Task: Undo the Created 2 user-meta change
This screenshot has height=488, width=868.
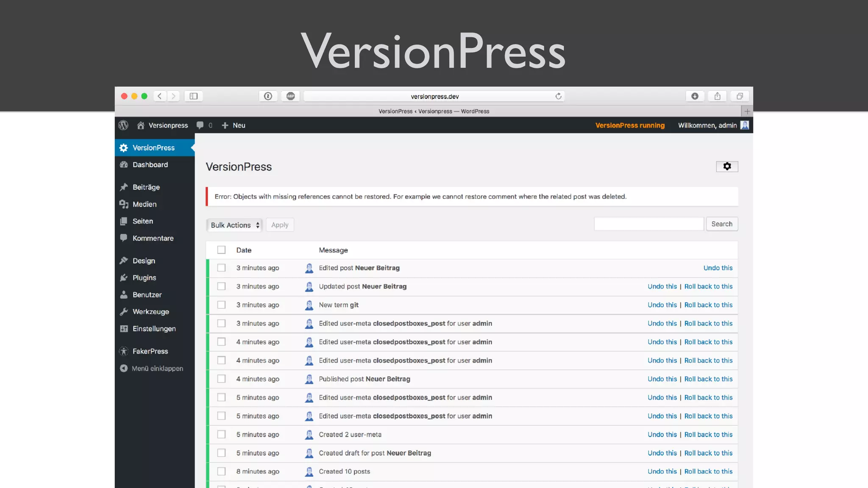Action: click(662, 434)
